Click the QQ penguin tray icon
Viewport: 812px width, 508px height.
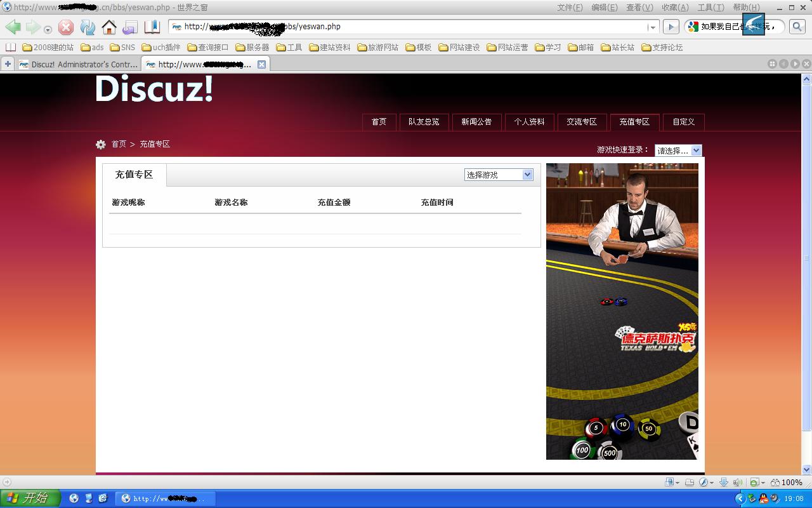(x=763, y=498)
